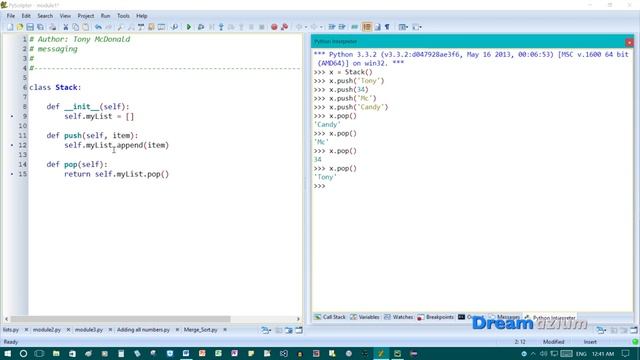This screenshot has height=360, width=640.
Task: Click the interpreter prompt at the bottom '>>>'
Action: point(320,186)
